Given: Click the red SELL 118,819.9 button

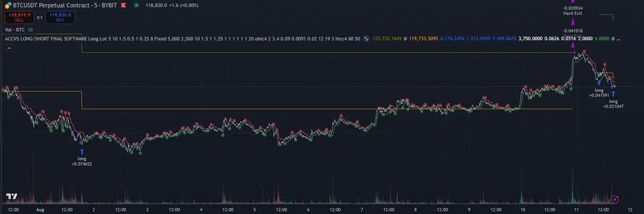Looking at the screenshot, I should [19, 17].
